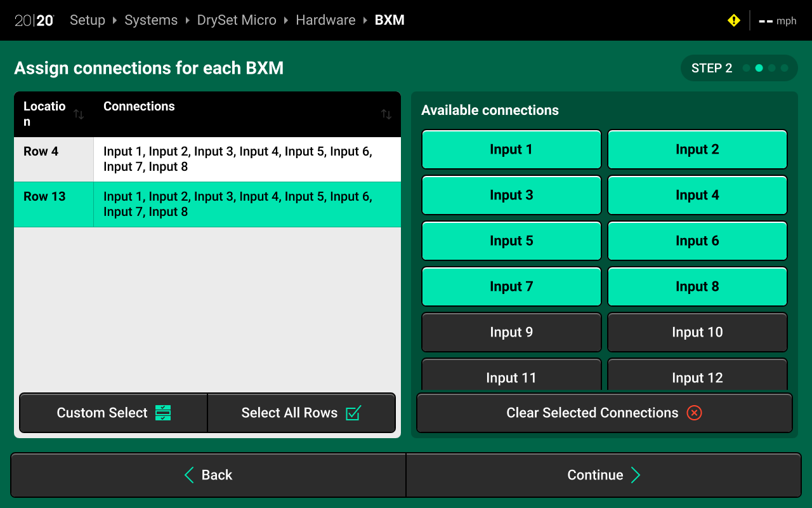Toggle off Input 1 connection
This screenshot has height=508, width=812.
[x=511, y=150]
